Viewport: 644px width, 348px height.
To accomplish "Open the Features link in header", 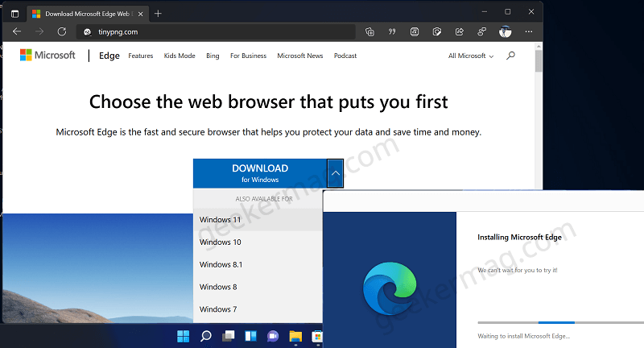I will 140,56.
